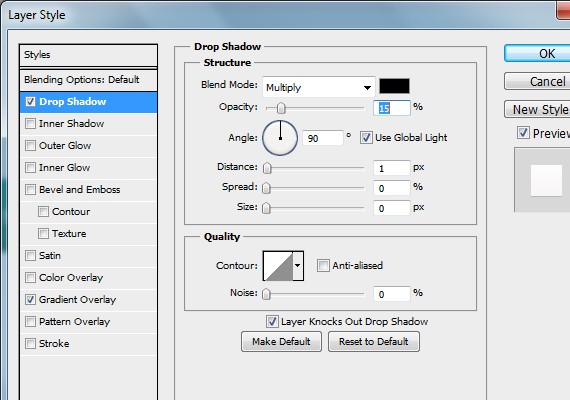Click the Reset to Default button

coord(374,341)
